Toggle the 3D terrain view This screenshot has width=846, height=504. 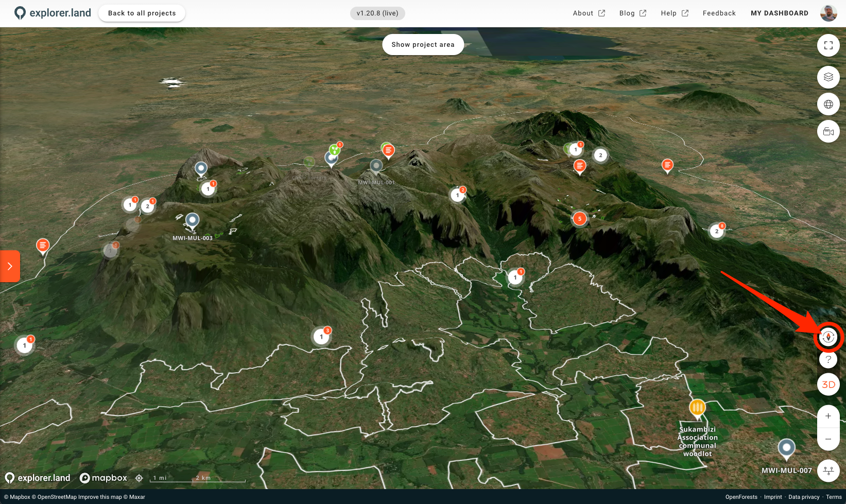828,385
